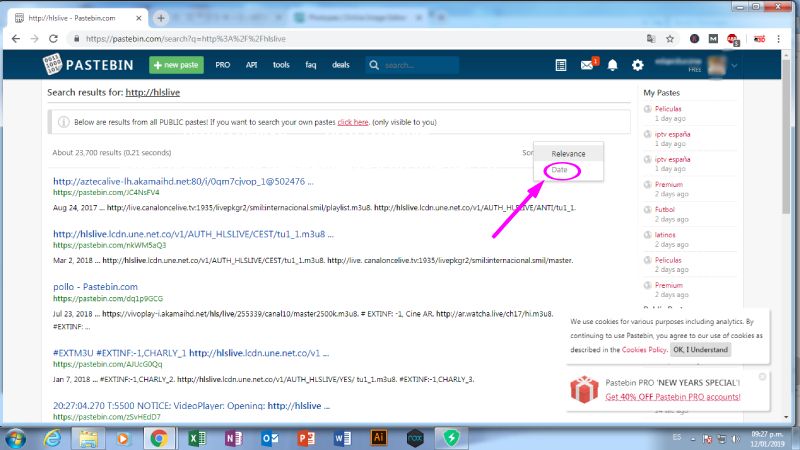
Task: Open hlslive.lcdn.une.net.co CEST result title
Action: (x=193, y=234)
